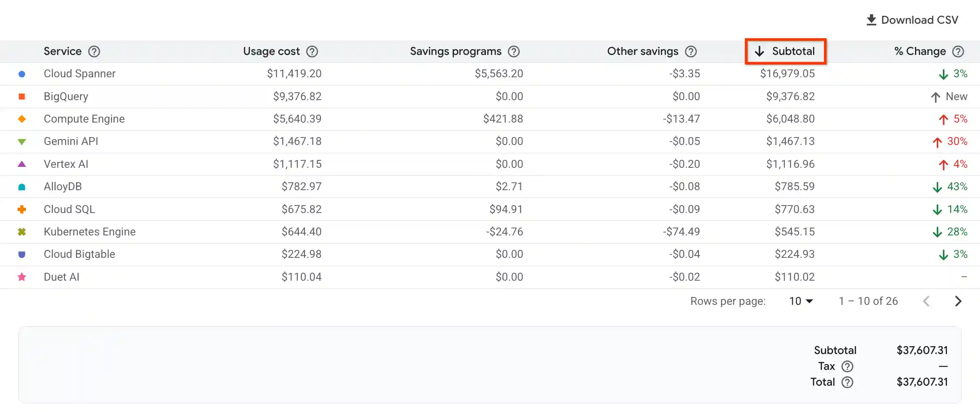Click the Usage cost help icon
980x412 pixels.
click(312, 51)
